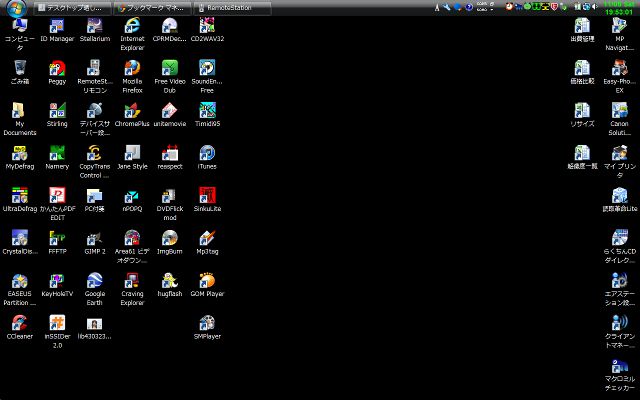Launch FFFTP from the desktop
This screenshot has width=640, height=400.
(57, 243)
